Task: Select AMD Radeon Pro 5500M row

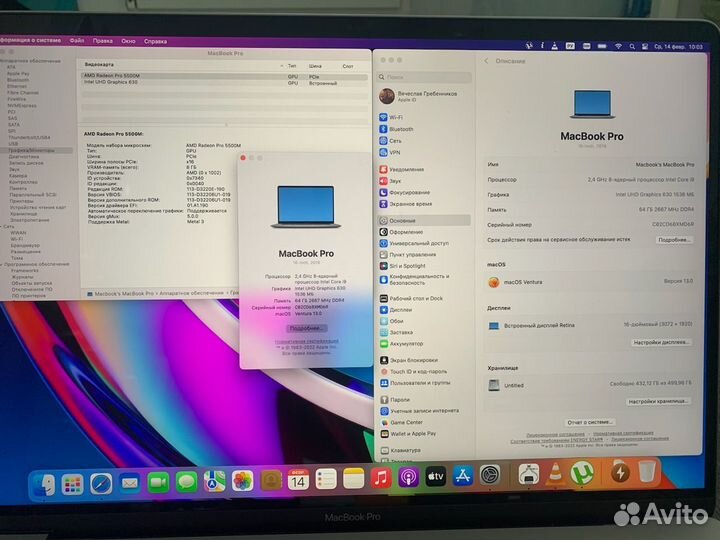Action: click(224, 76)
